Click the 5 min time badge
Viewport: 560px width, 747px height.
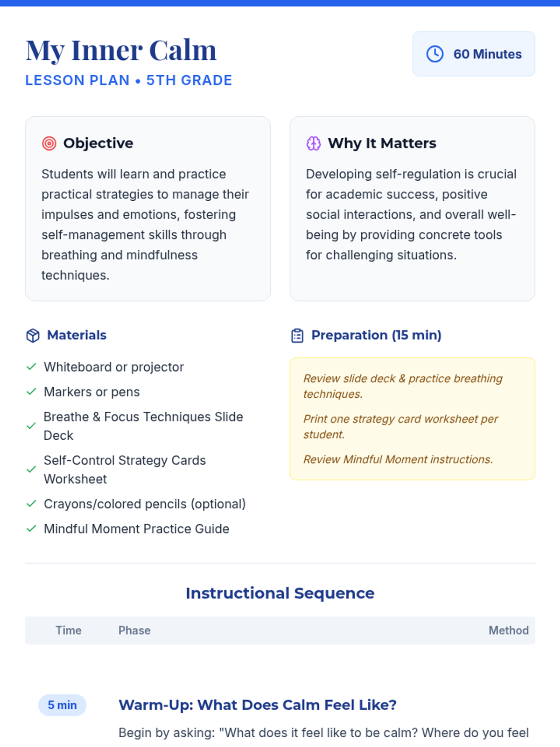62,705
